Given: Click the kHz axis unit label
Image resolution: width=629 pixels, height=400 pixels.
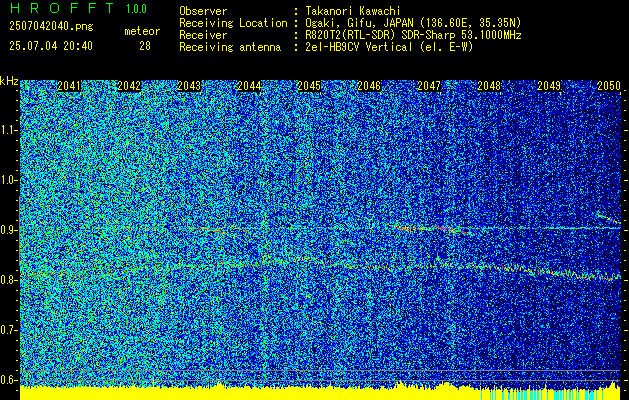Looking at the screenshot, I should (9, 81).
